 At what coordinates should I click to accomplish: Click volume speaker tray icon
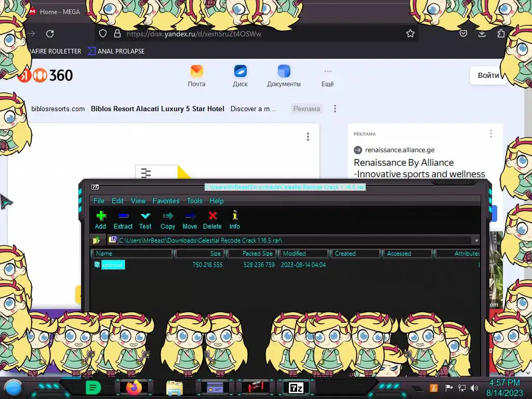(474, 388)
